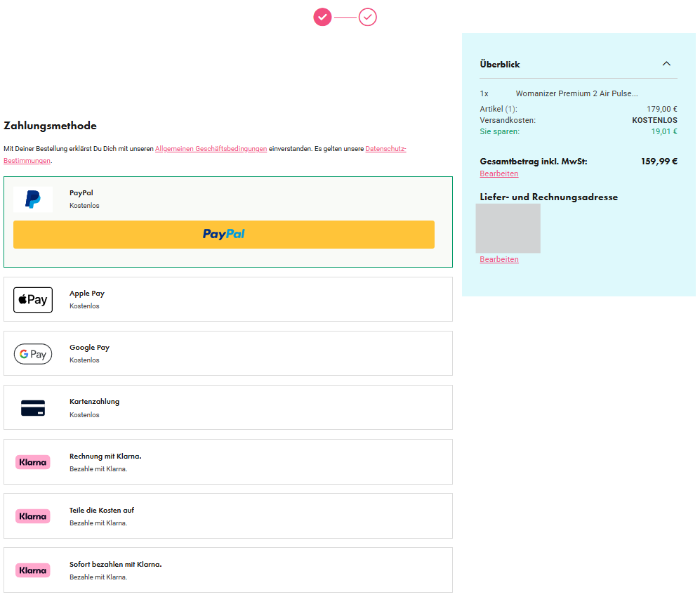Image resolution: width=700 pixels, height=597 pixels.
Task: Click the grey address placeholder block
Action: pos(508,228)
